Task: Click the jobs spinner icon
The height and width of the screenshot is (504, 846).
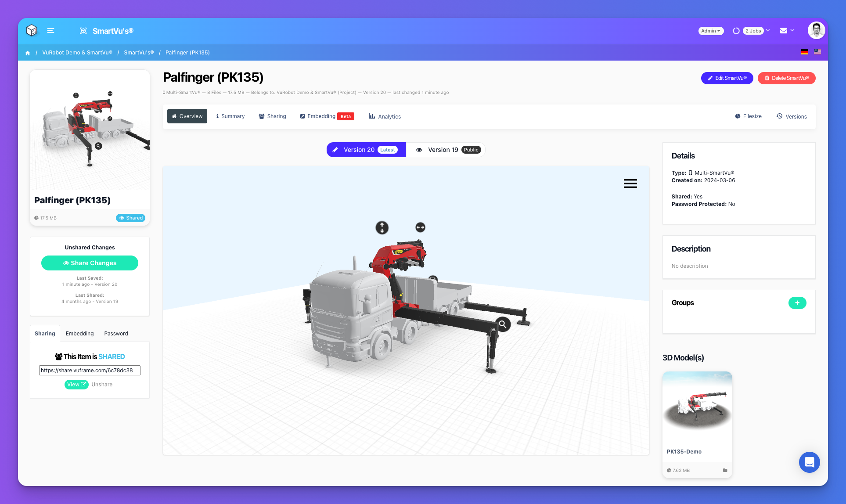Action: click(x=736, y=31)
